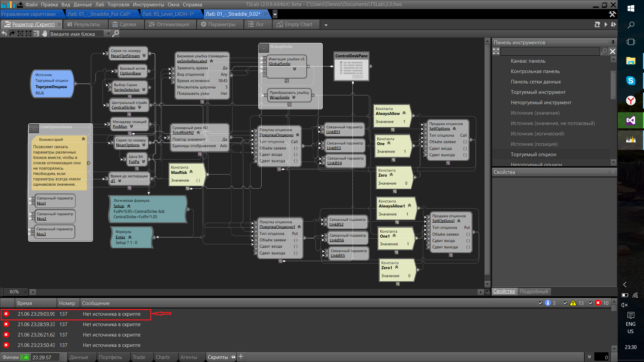Toggle the info messages filter checkbox
Screen dimensions: 644x362
(541, 303)
